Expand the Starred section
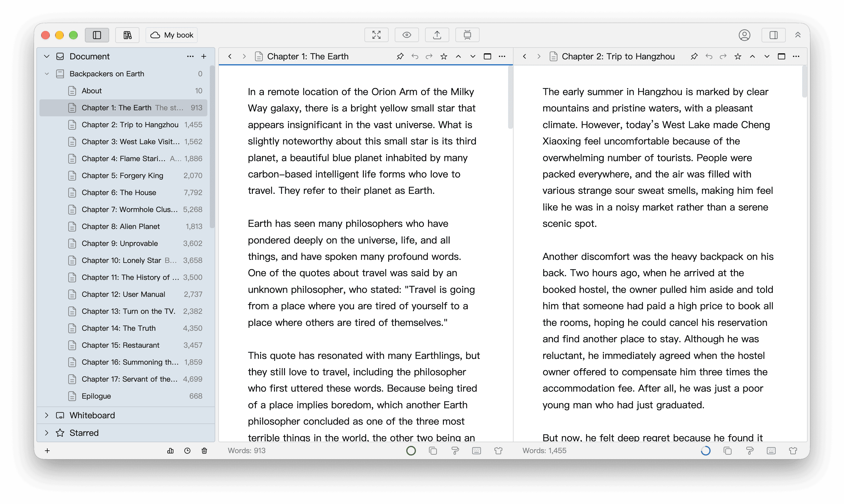This screenshot has height=504, width=844. 47,433
